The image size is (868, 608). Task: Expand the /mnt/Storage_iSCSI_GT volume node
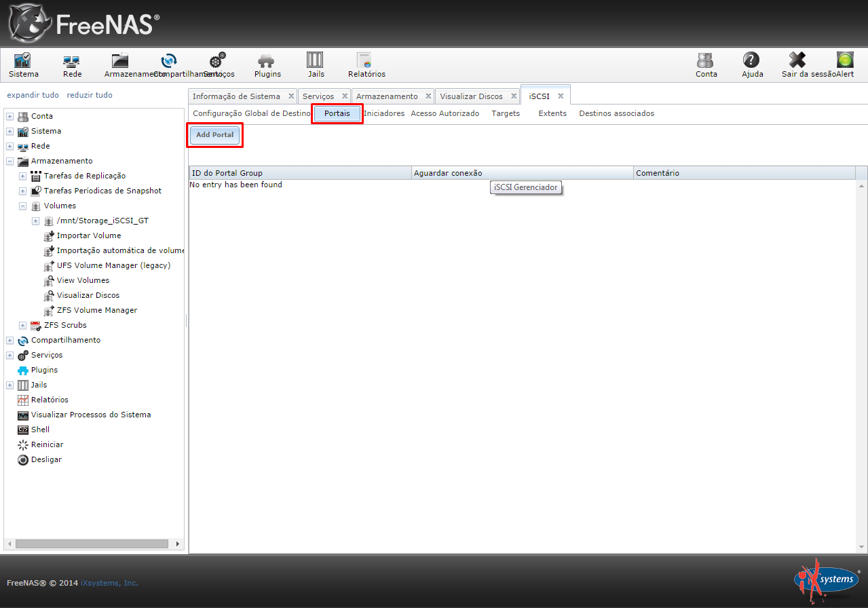[35, 221]
